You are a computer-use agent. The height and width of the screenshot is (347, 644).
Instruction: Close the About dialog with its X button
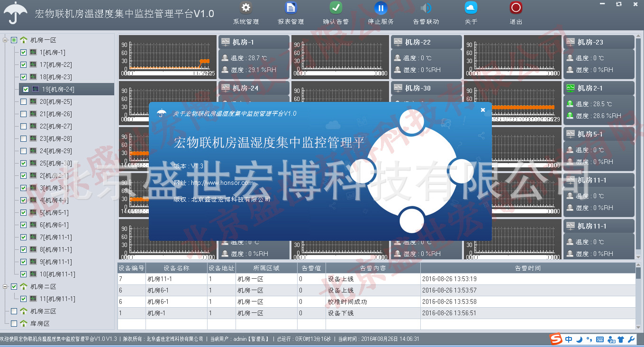point(482,110)
